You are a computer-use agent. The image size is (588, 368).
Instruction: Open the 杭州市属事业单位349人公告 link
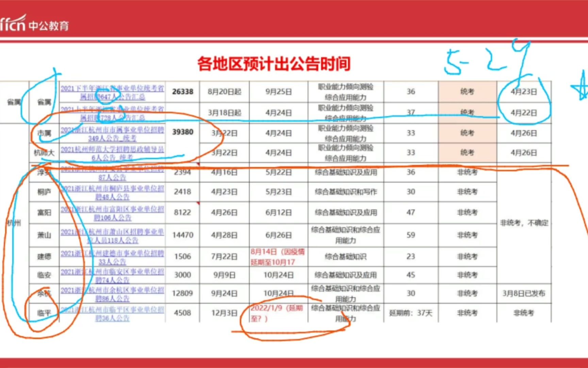pyautogui.click(x=112, y=134)
